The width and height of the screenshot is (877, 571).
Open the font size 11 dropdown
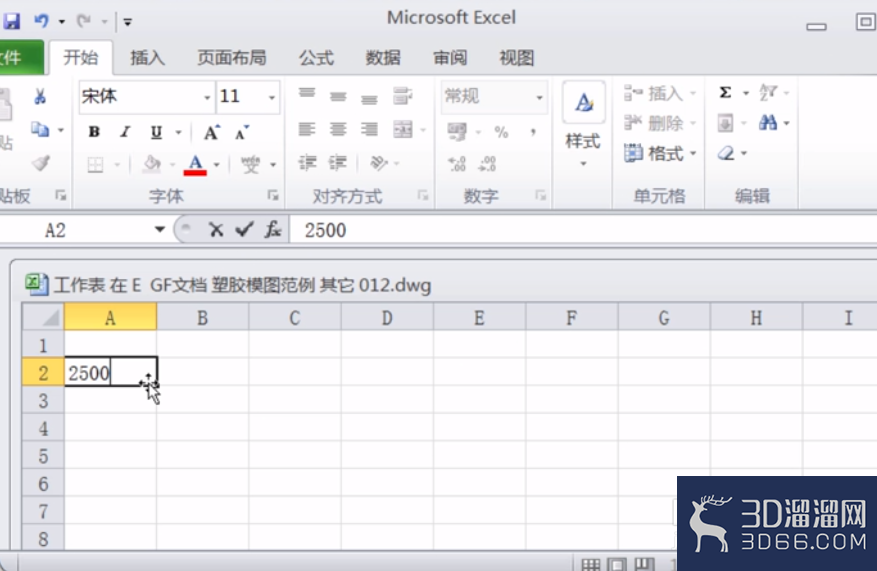coord(272,97)
